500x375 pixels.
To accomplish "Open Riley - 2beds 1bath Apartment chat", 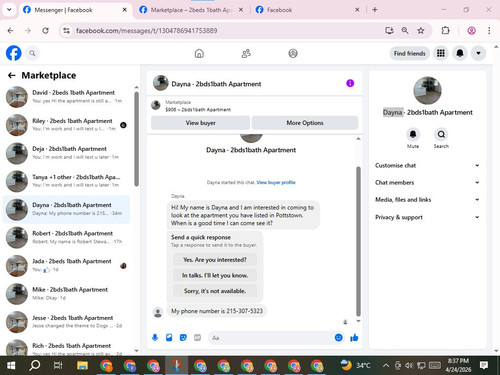I will pos(66,125).
